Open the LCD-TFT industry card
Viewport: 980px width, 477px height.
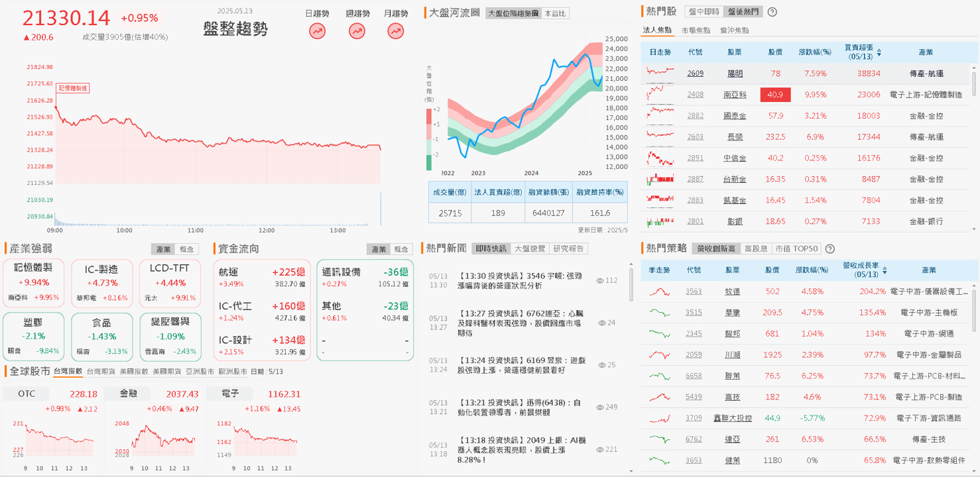pyautogui.click(x=170, y=284)
